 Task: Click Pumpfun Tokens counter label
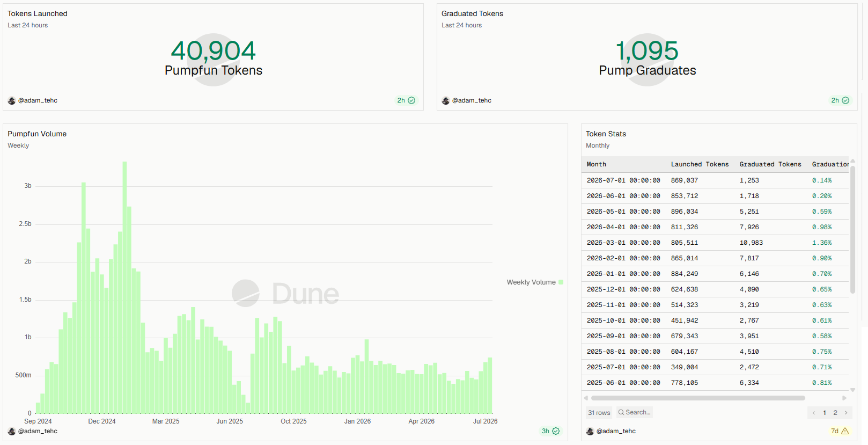click(214, 70)
